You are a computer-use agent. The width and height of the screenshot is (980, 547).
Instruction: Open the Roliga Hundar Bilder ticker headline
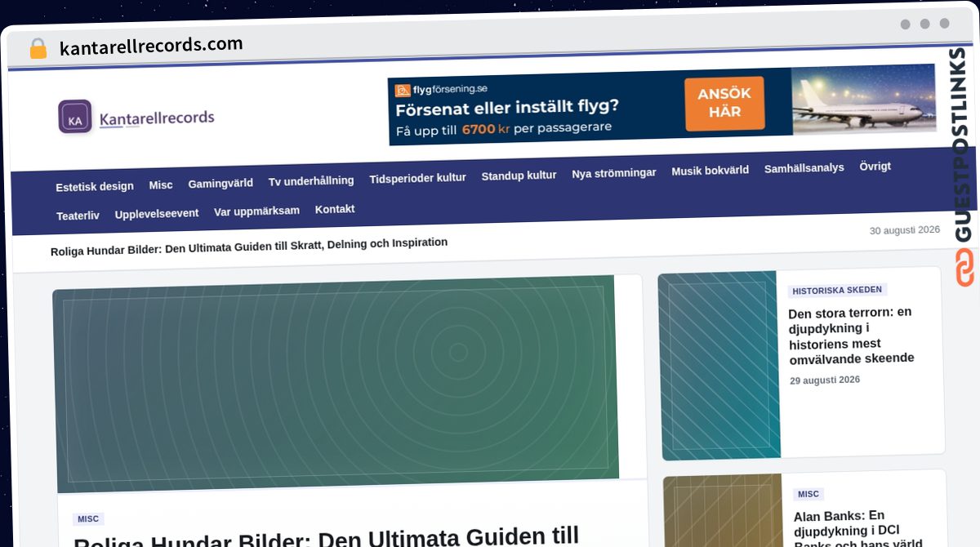249,245
